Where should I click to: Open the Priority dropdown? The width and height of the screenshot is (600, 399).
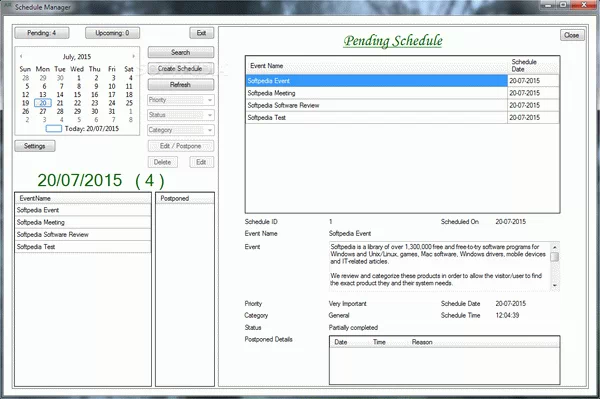point(181,100)
